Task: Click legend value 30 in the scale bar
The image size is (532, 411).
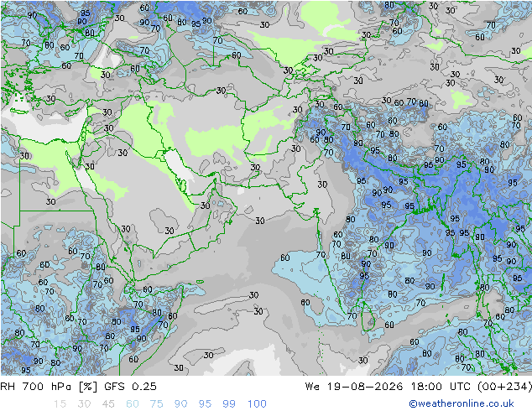Action: pyautogui.click(x=84, y=404)
